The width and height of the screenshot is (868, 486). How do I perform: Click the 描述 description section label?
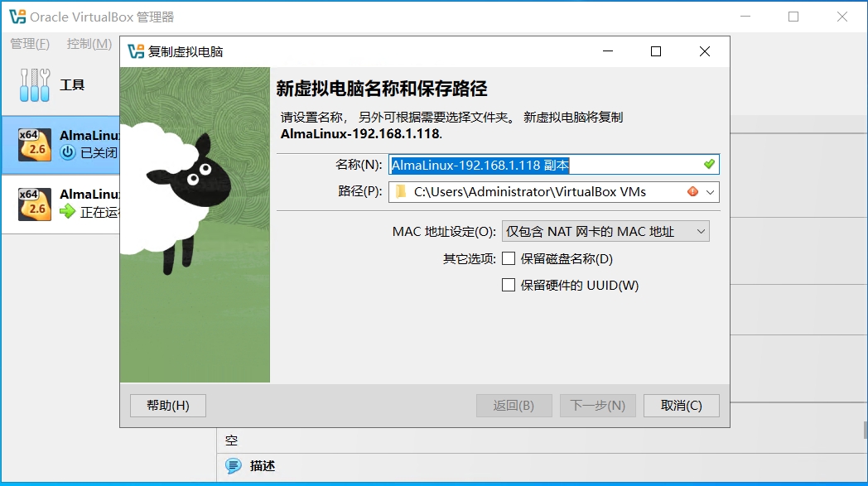tap(263, 466)
